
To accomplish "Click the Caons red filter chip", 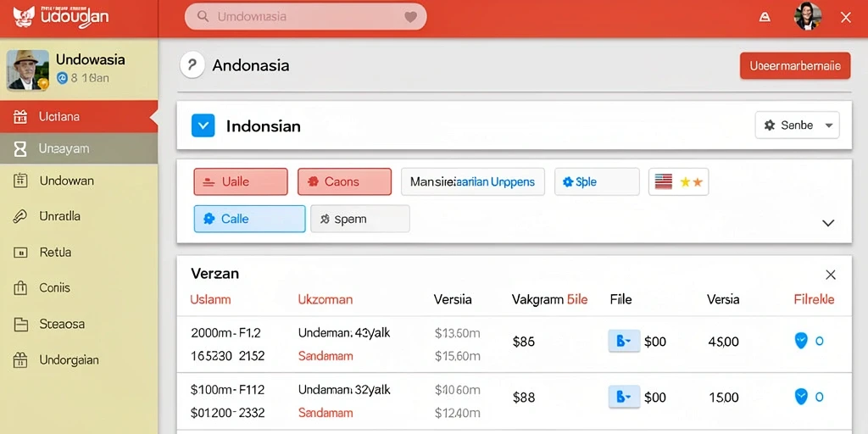I will click(344, 181).
